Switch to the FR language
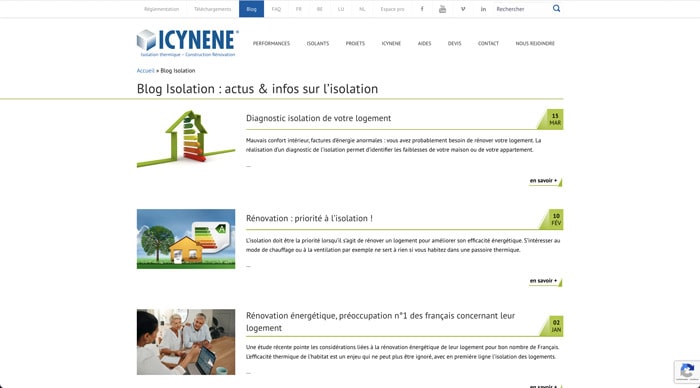The image size is (700, 388). pyautogui.click(x=299, y=9)
